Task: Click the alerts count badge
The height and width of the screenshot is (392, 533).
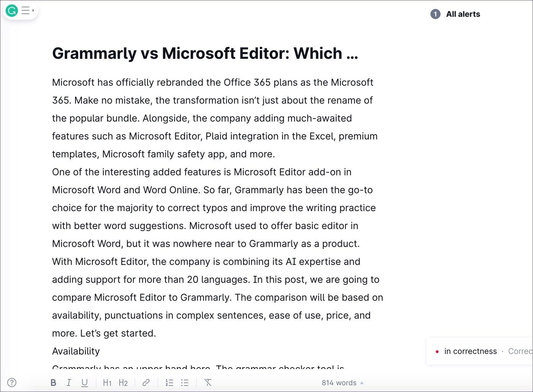Action: coord(435,14)
